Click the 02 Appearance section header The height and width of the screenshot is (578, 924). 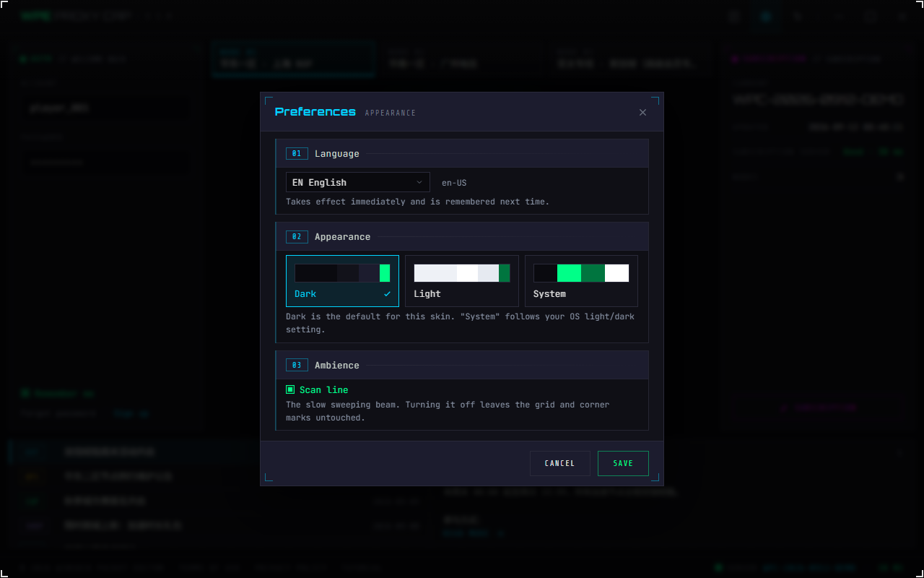[462, 236]
